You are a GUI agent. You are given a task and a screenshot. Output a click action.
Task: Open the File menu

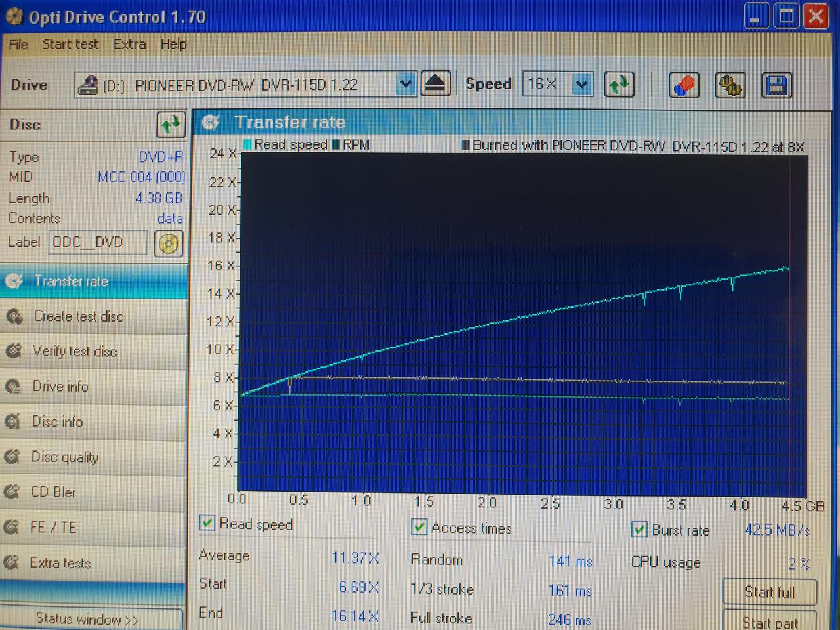click(18, 45)
